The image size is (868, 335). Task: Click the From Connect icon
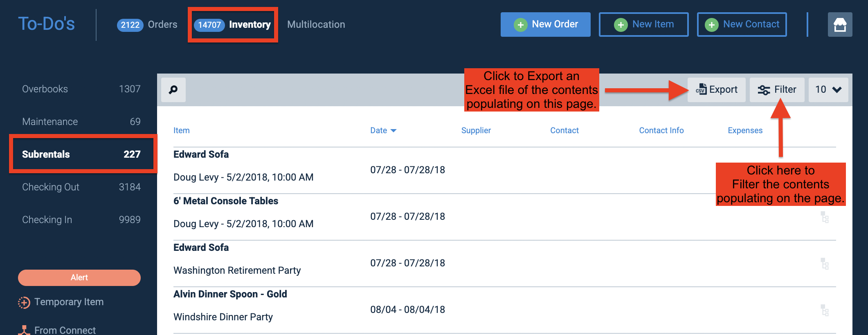pos(24,330)
